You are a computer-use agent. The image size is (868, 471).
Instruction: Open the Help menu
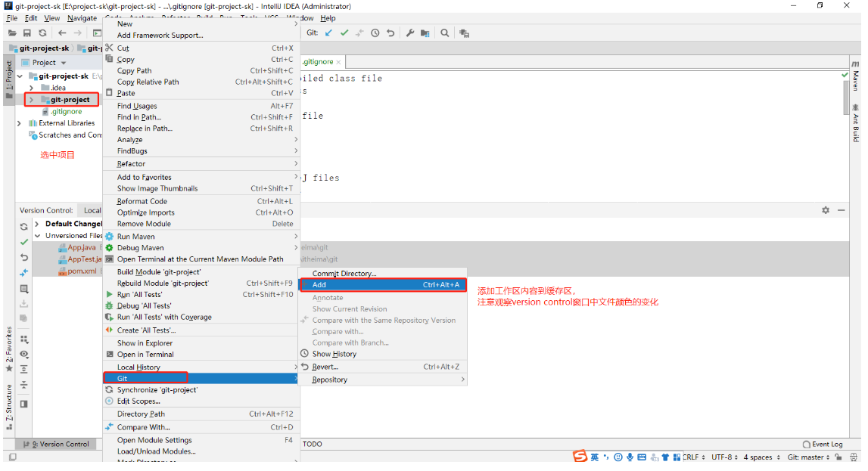click(x=328, y=18)
